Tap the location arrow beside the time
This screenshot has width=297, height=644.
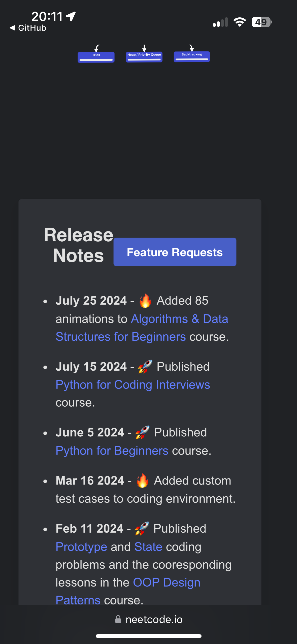[x=71, y=16]
